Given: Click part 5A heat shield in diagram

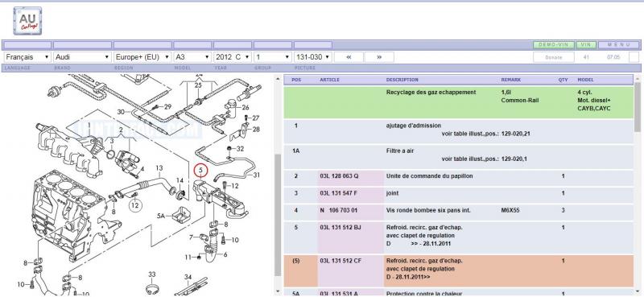Looking at the screenshot, I should 180,216.
